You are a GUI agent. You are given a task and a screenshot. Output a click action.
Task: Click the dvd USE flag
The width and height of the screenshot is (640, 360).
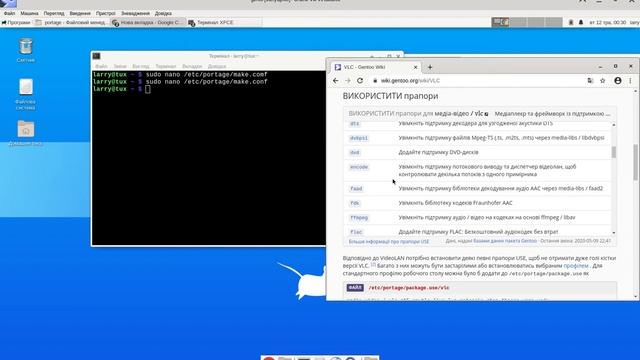click(355, 152)
